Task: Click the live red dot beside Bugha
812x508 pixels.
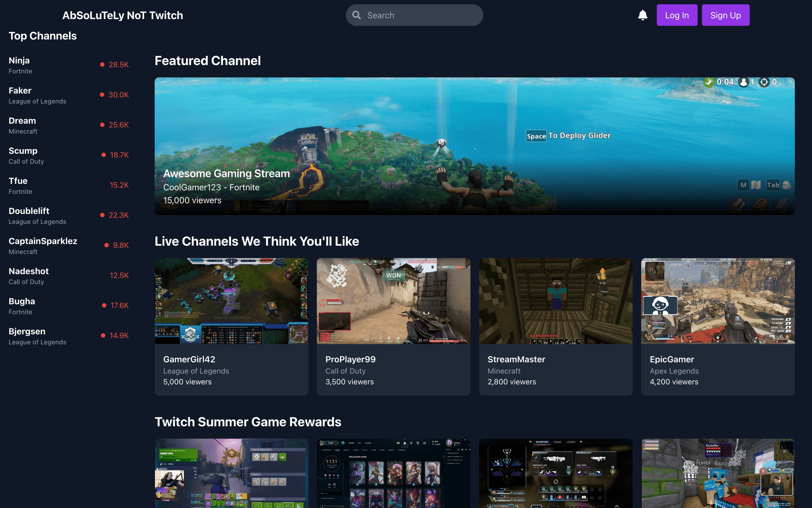Action: click(104, 305)
